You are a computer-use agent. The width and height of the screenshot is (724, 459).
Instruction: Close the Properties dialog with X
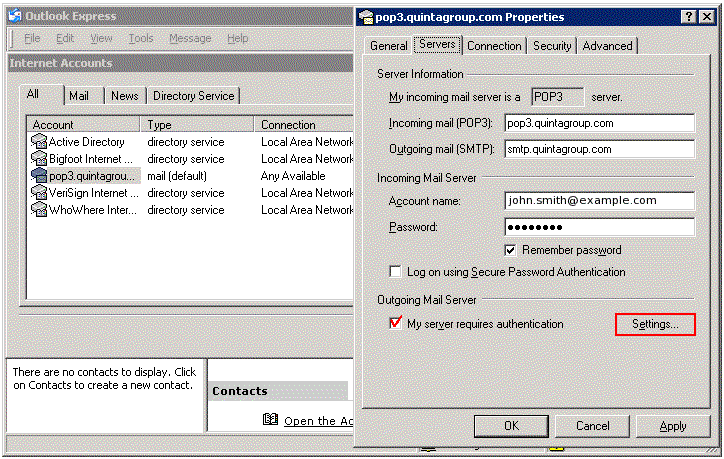[707, 17]
